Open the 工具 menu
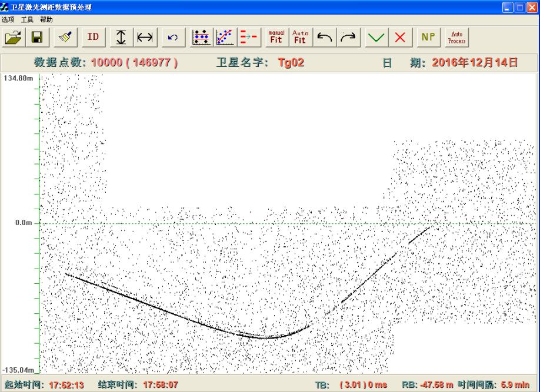This screenshot has height=392, width=540. (x=27, y=19)
